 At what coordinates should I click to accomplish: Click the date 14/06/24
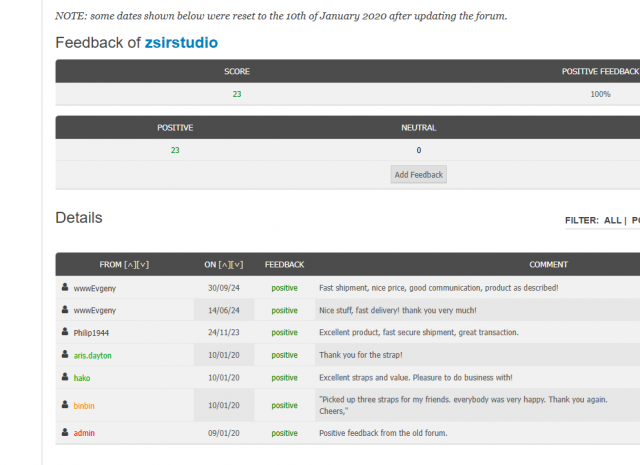point(224,310)
